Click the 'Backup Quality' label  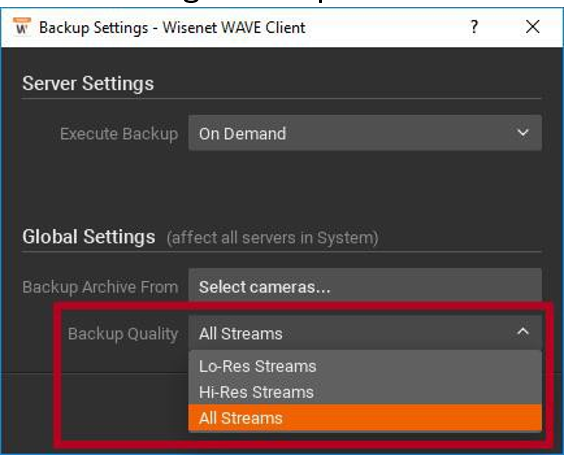pos(123,334)
